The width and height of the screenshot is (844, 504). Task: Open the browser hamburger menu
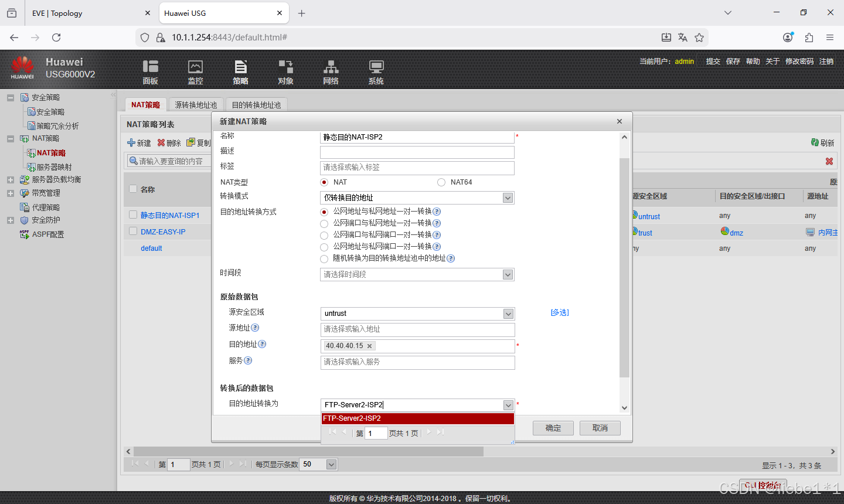click(x=830, y=38)
